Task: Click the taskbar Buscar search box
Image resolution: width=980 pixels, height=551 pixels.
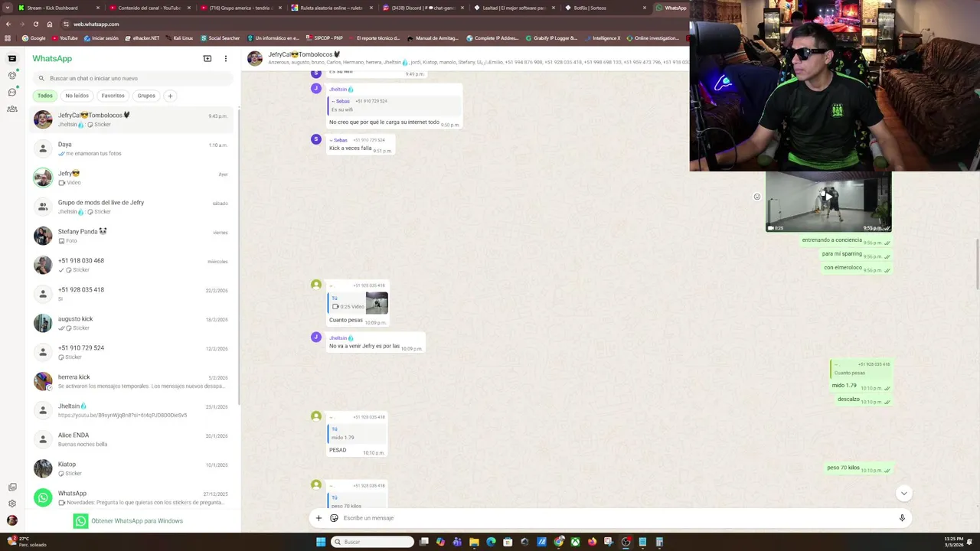Action: pyautogui.click(x=373, y=542)
